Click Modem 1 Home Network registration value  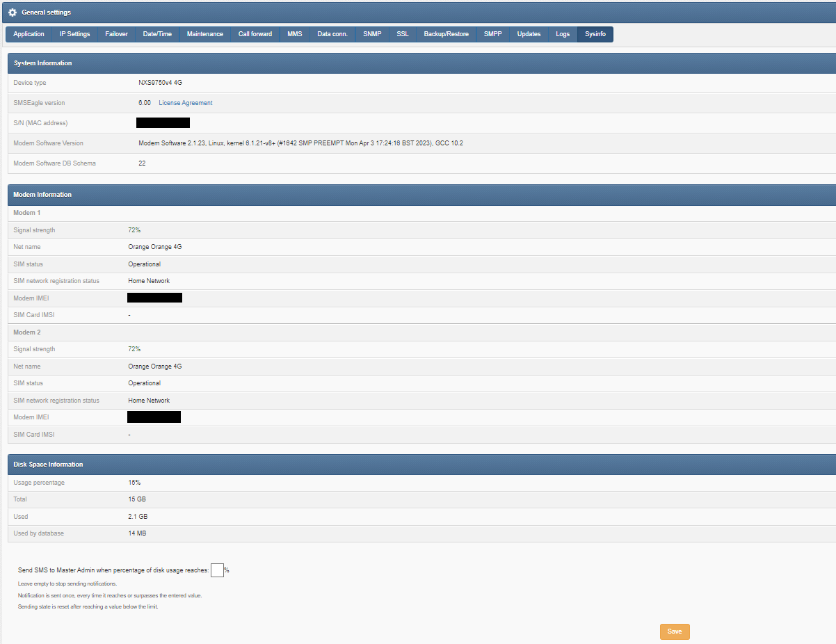[149, 281]
